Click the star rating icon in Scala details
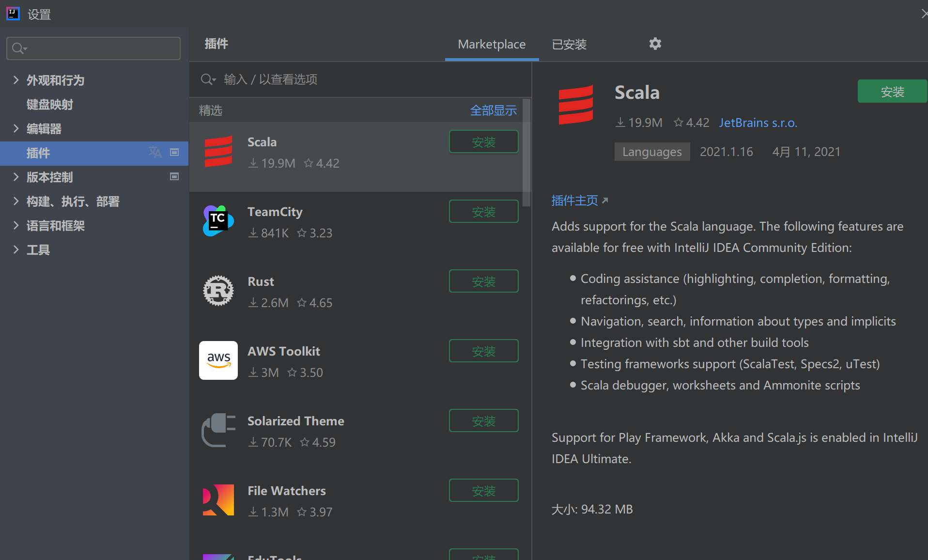 (679, 123)
